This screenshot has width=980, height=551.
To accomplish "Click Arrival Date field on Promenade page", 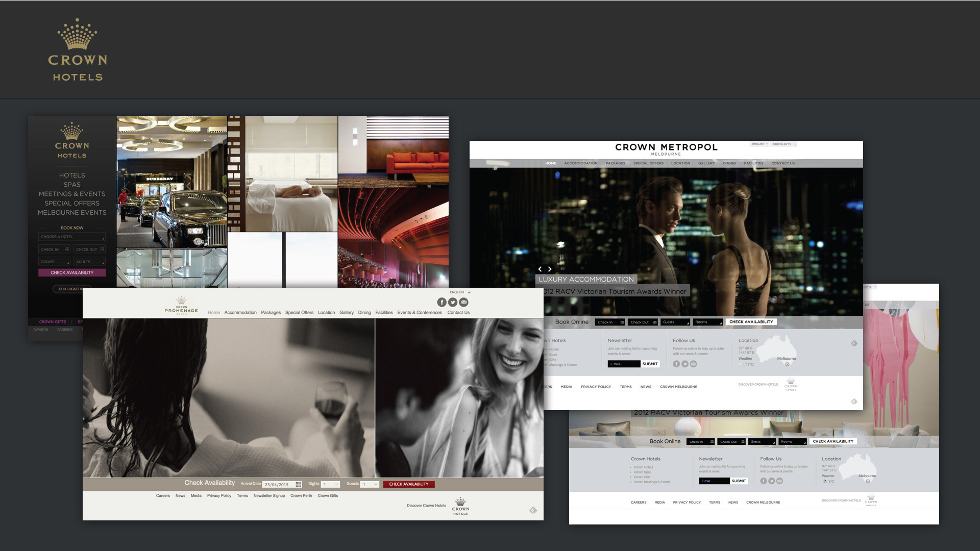I will 283,484.
